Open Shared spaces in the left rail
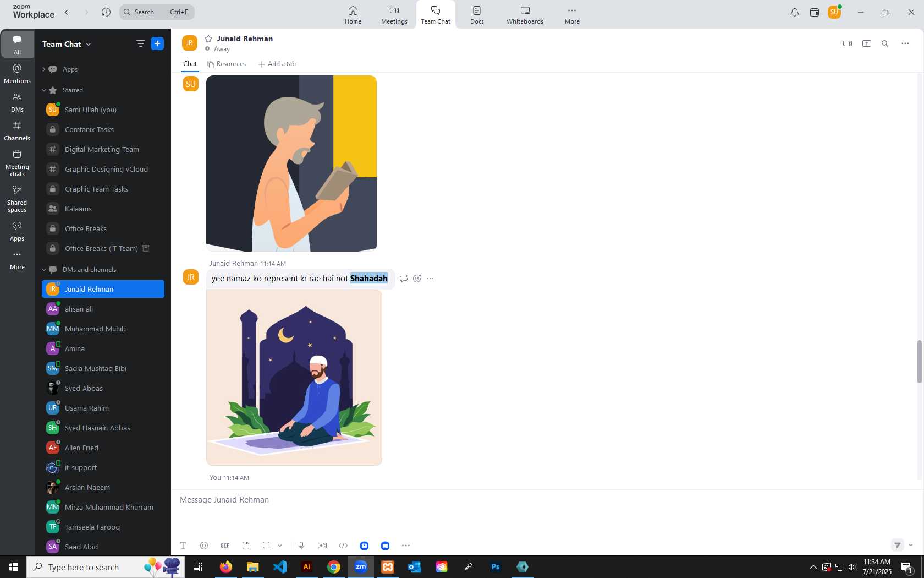Image resolution: width=924 pixels, height=578 pixels. 17,199
